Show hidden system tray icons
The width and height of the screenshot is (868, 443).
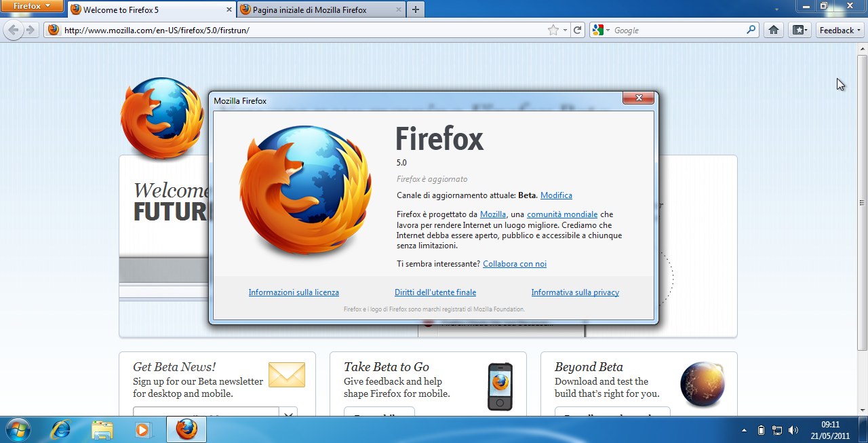click(745, 430)
